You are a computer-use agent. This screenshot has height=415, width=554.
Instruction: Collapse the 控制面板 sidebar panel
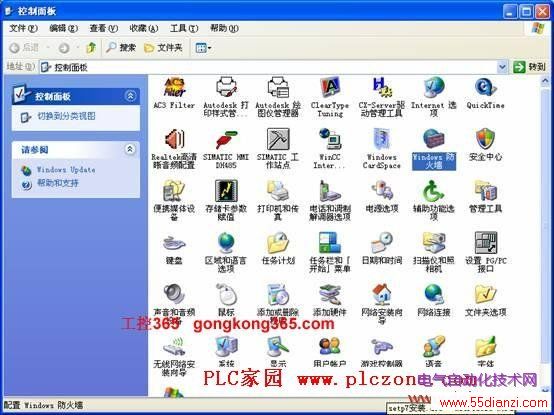130,96
